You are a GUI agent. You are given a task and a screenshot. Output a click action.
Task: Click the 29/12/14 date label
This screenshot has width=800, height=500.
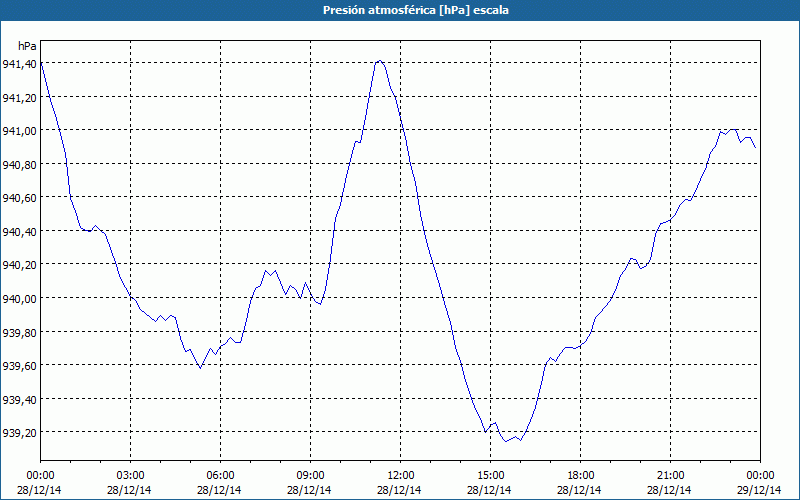[x=759, y=490]
